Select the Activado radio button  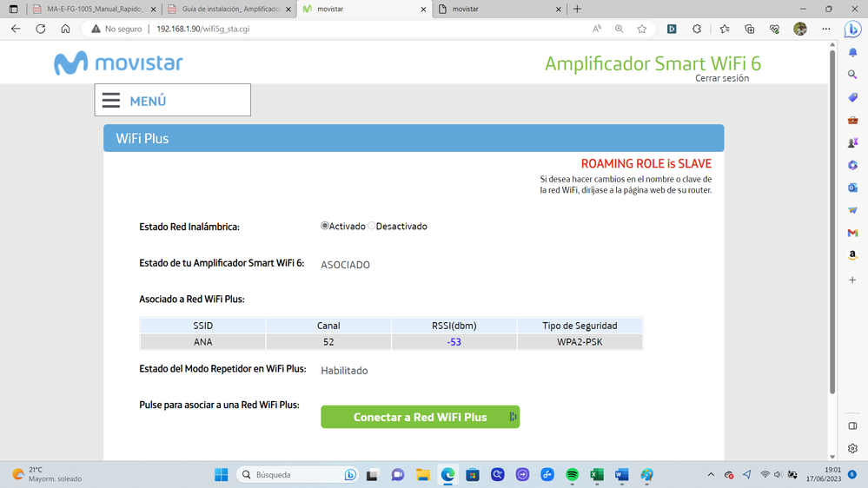click(x=325, y=226)
